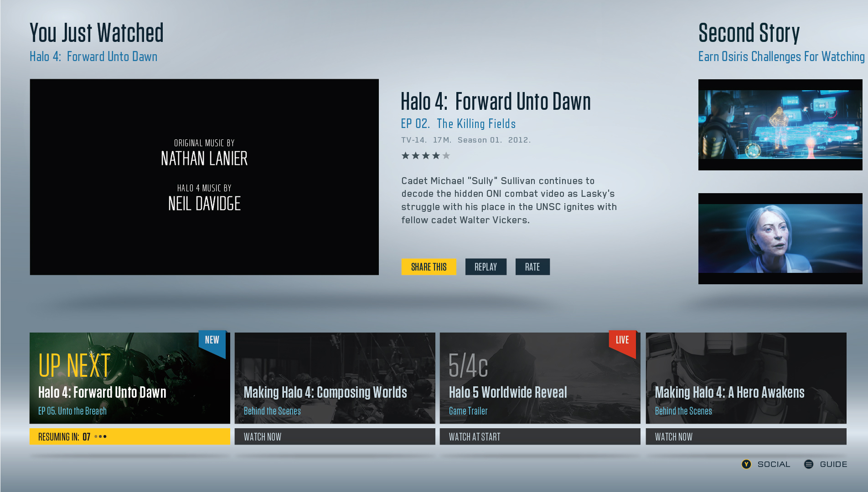Viewport: 868px width, 492px height.
Task: Open the Rate button
Action: (532, 267)
